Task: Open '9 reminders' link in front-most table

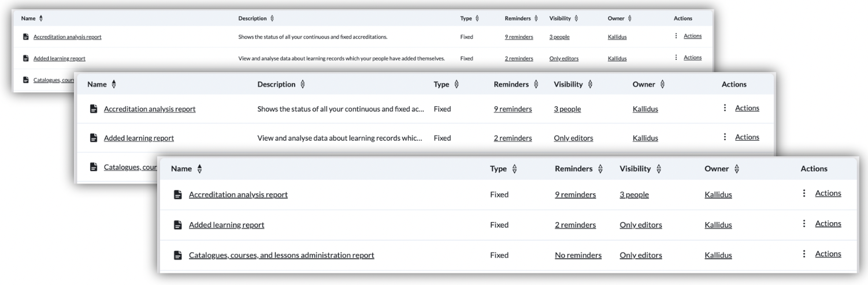Action: [x=575, y=195]
